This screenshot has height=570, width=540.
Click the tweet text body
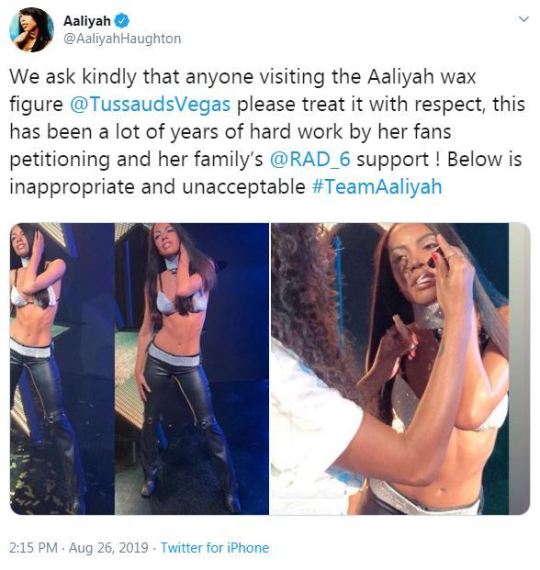(267, 132)
